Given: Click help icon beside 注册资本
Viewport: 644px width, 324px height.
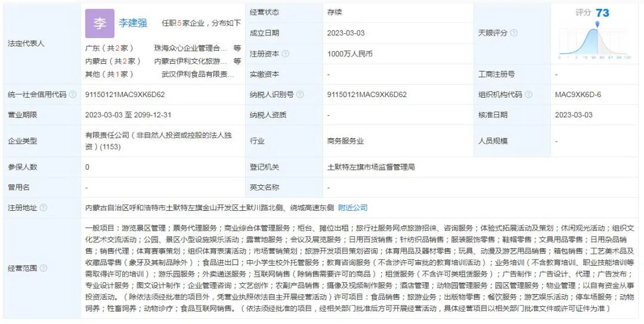Looking at the screenshot, I should pos(286,54).
